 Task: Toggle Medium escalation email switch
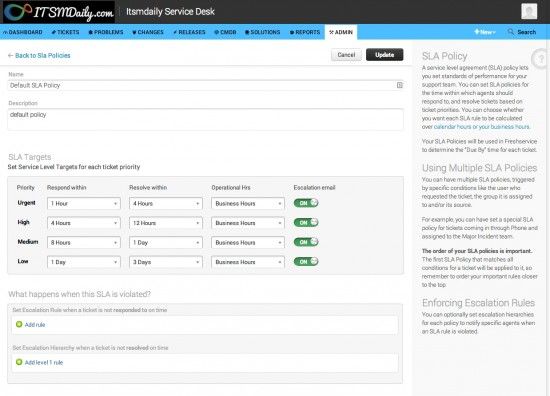point(306,242)
